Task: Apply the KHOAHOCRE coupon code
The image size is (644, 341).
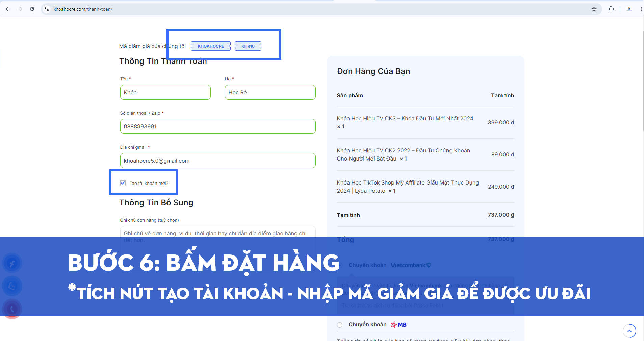Action: tap(211, 46)
